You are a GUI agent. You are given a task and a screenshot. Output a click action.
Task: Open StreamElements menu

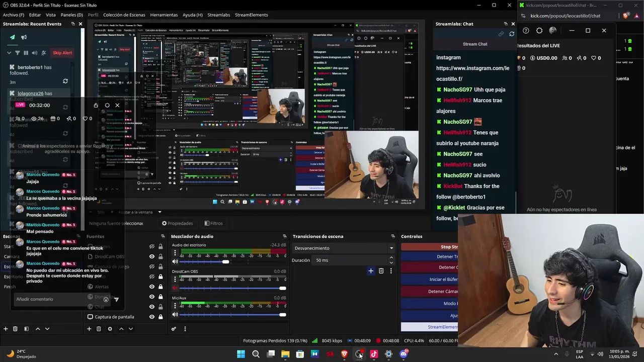[x=251, y=15]
